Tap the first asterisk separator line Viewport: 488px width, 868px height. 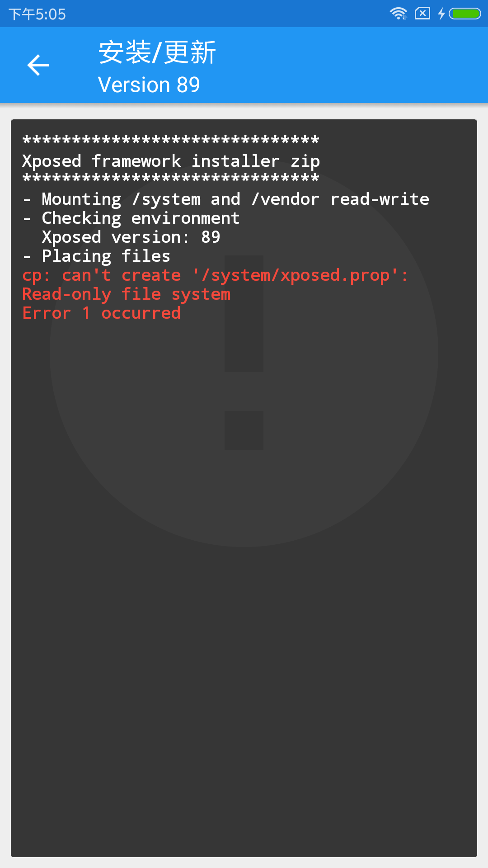[171, 141]
